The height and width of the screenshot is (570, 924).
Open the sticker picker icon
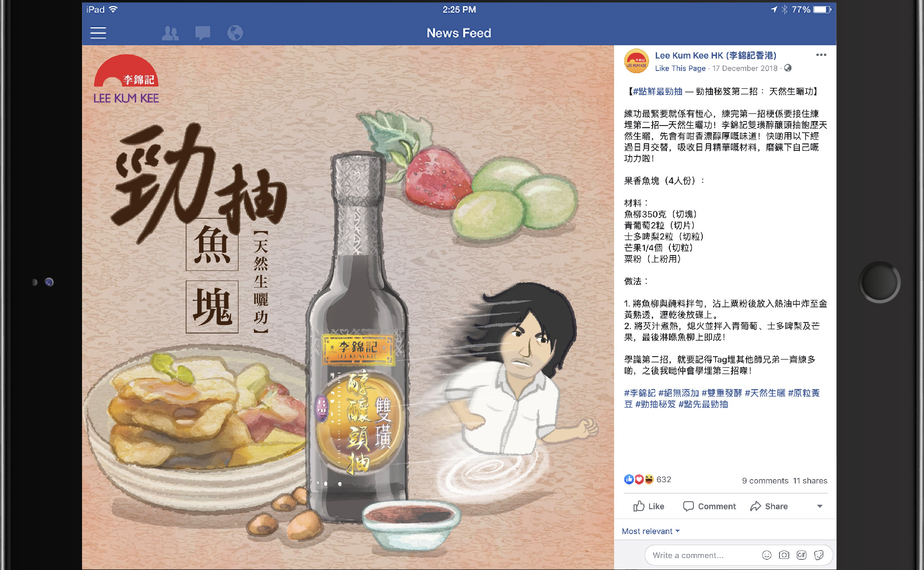point(819,555)
